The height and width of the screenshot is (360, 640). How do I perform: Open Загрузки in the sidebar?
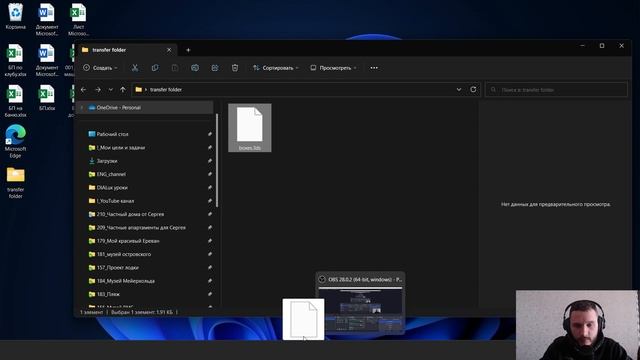107,161
